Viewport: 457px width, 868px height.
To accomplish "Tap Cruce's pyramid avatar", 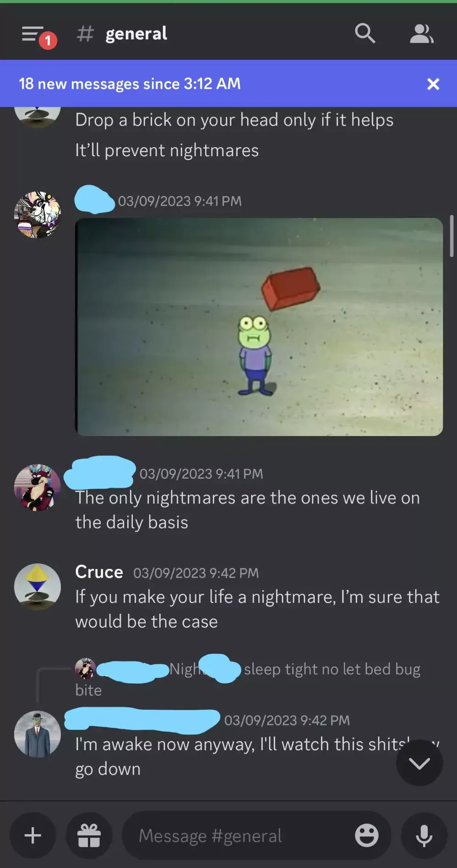I will 38,587.
